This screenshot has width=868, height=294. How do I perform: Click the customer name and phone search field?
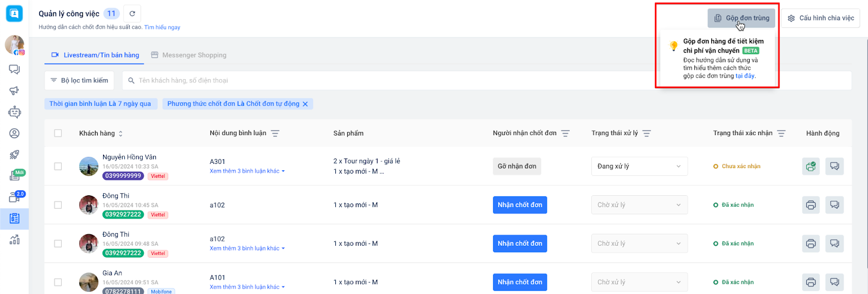click(x=380, y=80)
